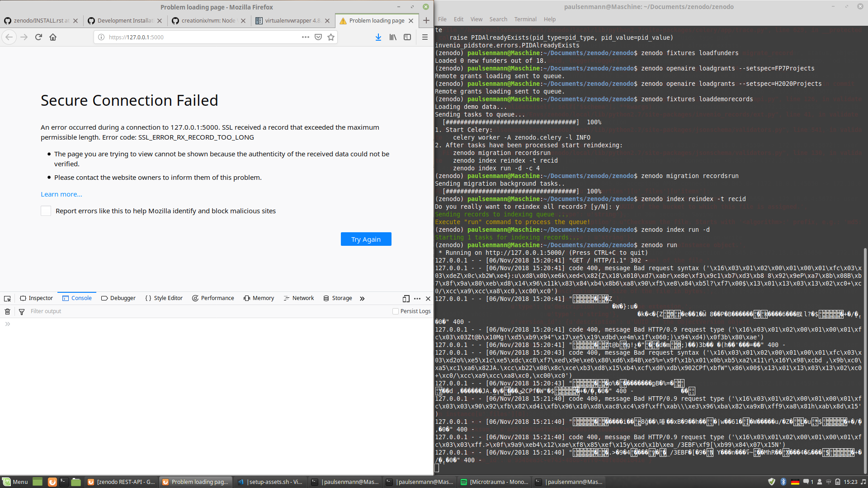Viewport: 868px width, 488px height.
Task: Open the devtools meatball options menu
Action: click(417, 299)
